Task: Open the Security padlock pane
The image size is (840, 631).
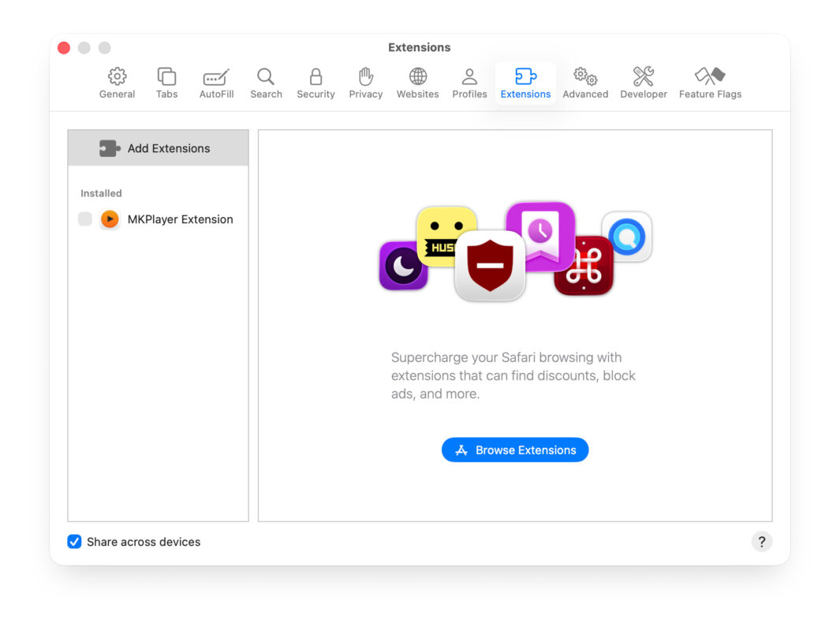Action: (x=315, y=82)
